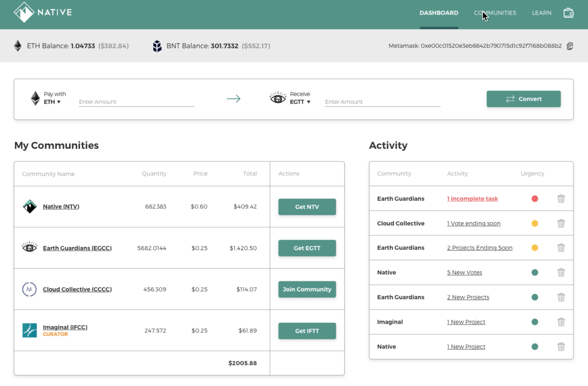Image resolution: width=588 pixels, height=386 pixels.
Task: Copy the Metamask address with the copy icon
Action: point(570,46)
